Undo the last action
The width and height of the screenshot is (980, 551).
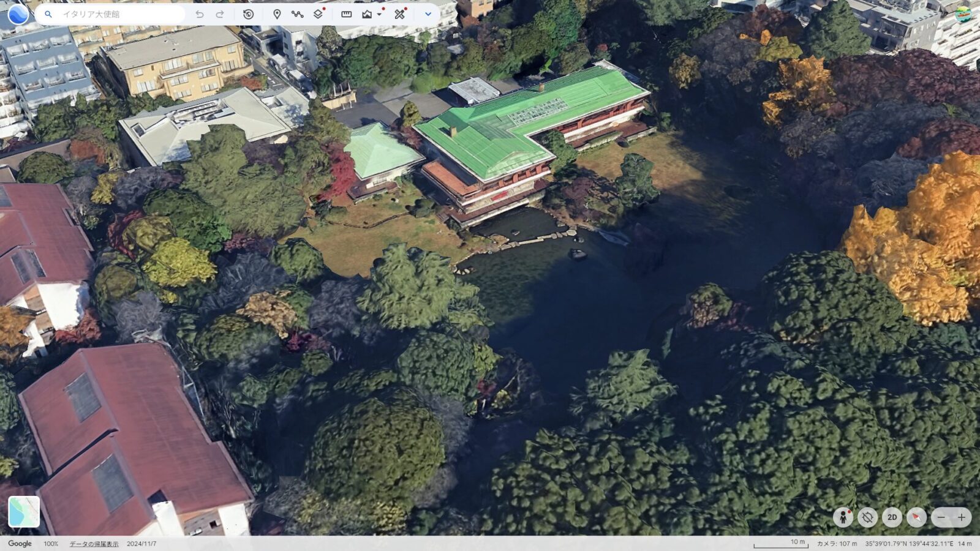coord(199,14)
